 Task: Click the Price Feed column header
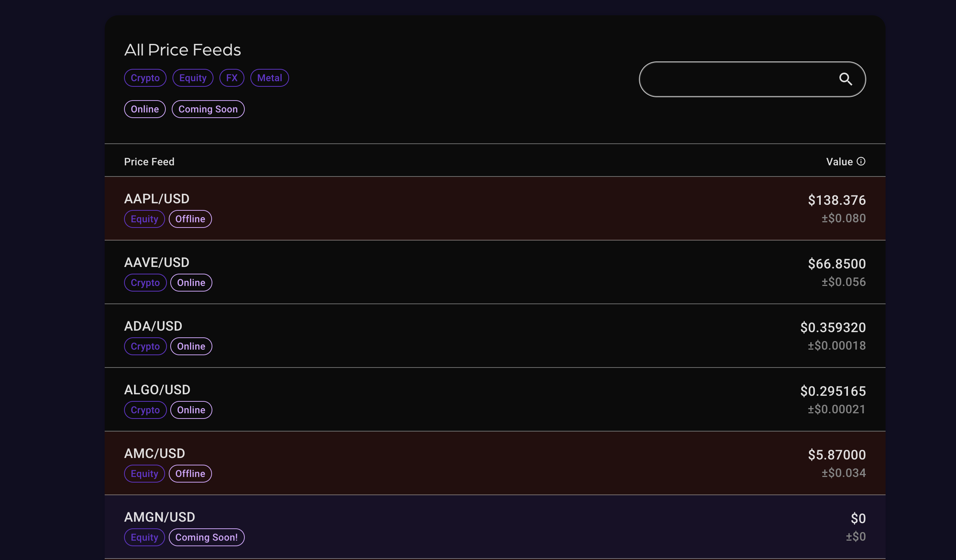(149, 162)
